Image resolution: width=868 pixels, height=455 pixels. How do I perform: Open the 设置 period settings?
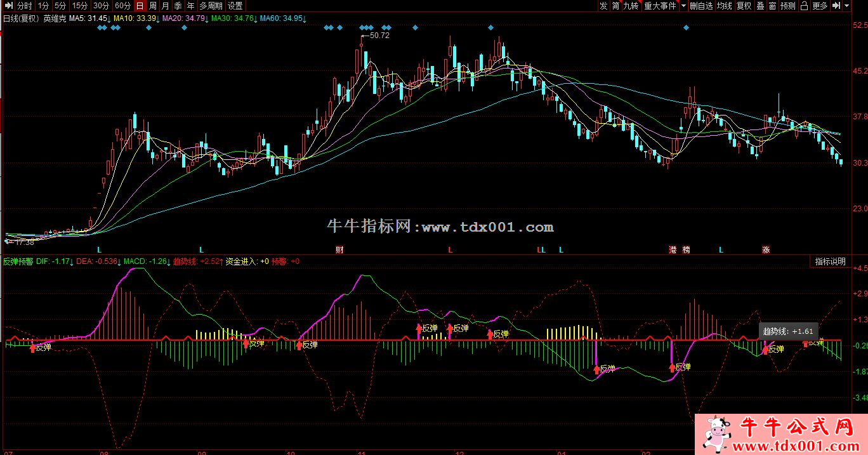[235, 6]
